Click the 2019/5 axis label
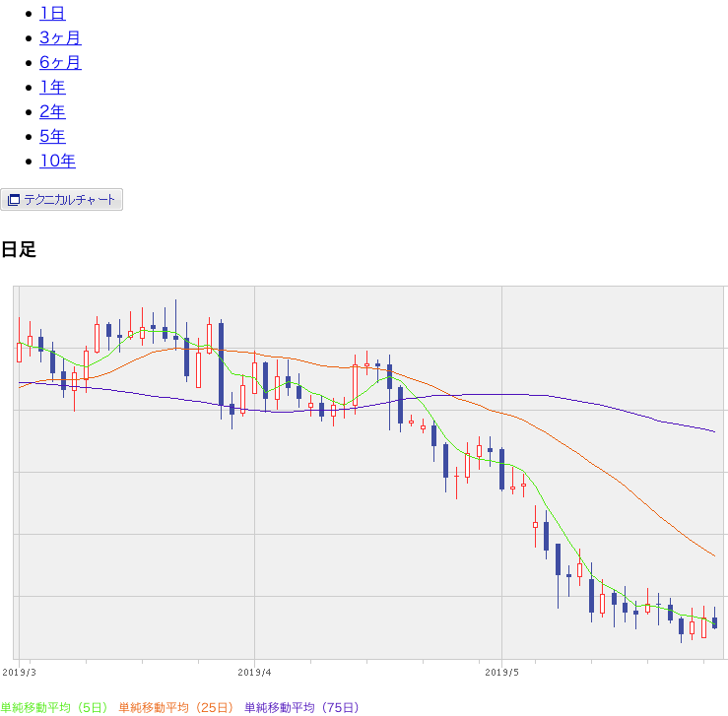This screenshot has height=716, width=728. click(501, 673)
